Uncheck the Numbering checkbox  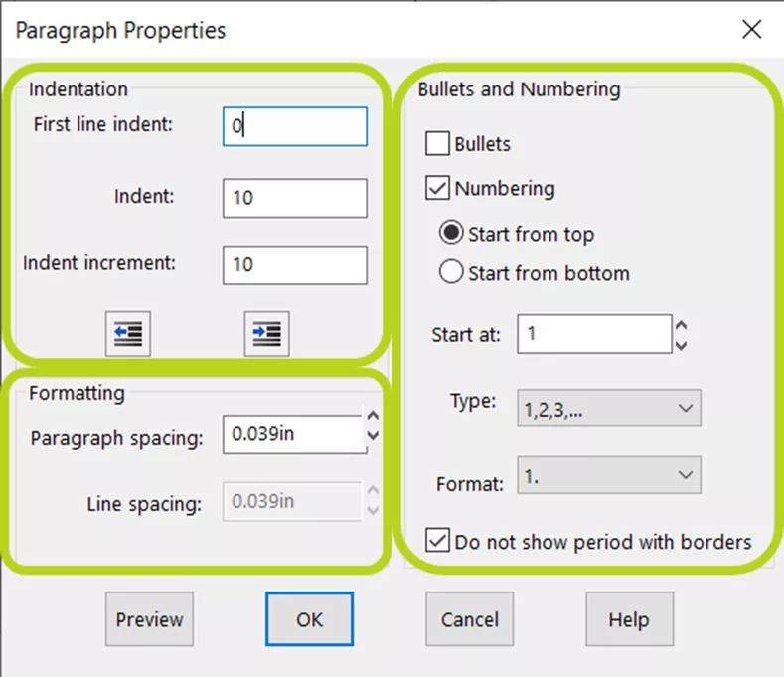pos(437,188)
